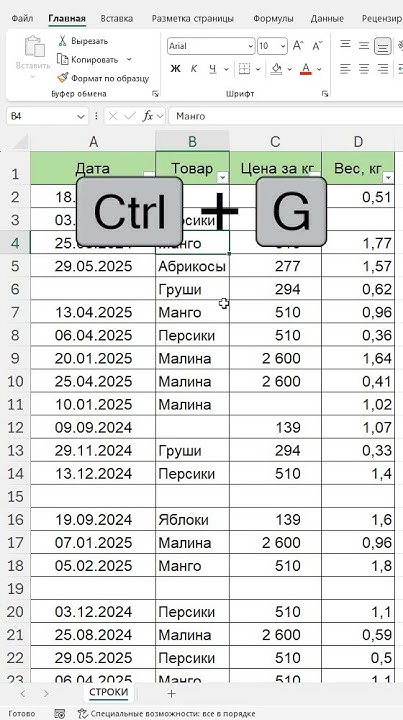The height and width of the screenshot is (720, 403).
Task: Switch to the Вставка ribbon tab
Action: point(117,19)
